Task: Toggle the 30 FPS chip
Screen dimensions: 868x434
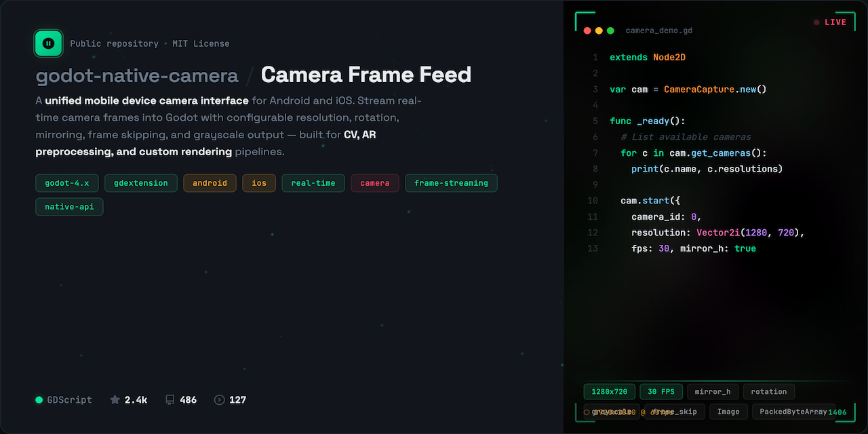Action: click(661, 392)
